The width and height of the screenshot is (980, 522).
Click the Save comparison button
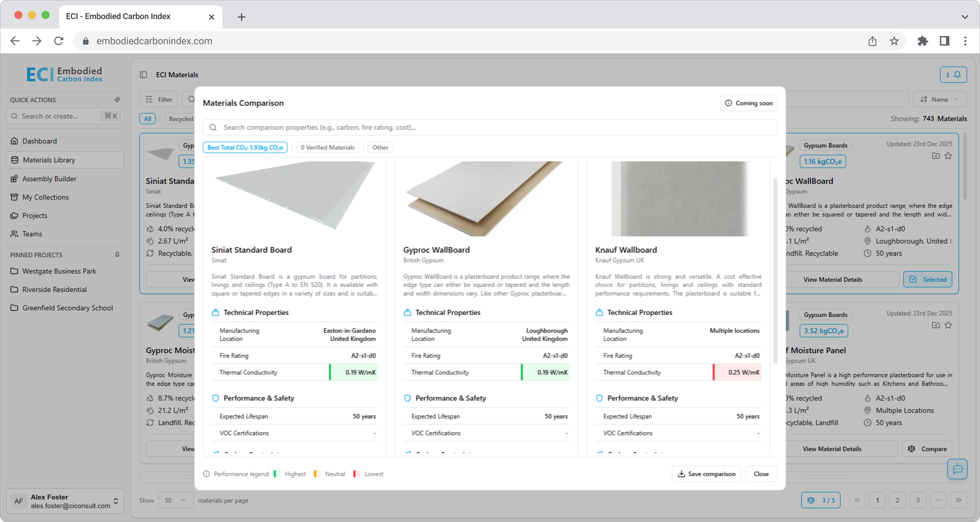tap(706, 474)
